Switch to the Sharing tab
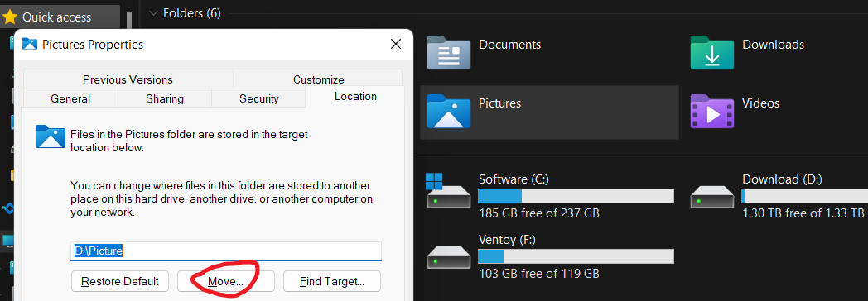The image size is (868, 301). (165, 98)
